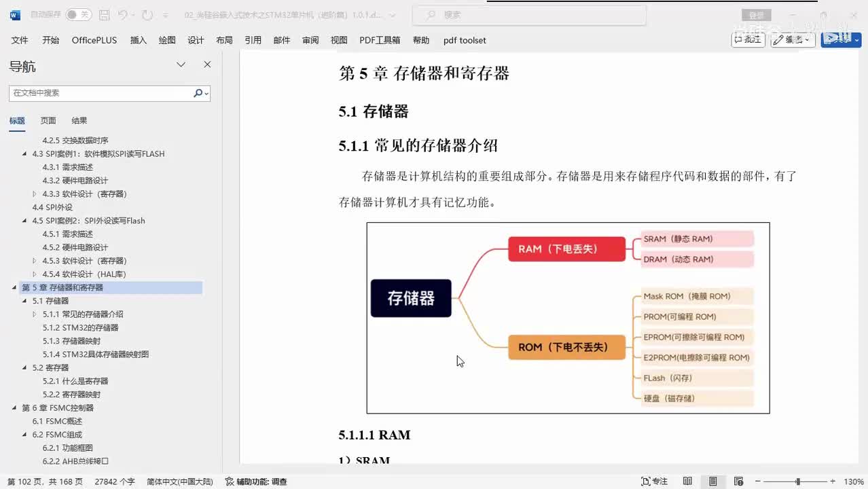The height and width of the screenshot is (489, 868).
Task: Collapse the 4.5 SPI案例2 heading
Action: tap(25, 221)
